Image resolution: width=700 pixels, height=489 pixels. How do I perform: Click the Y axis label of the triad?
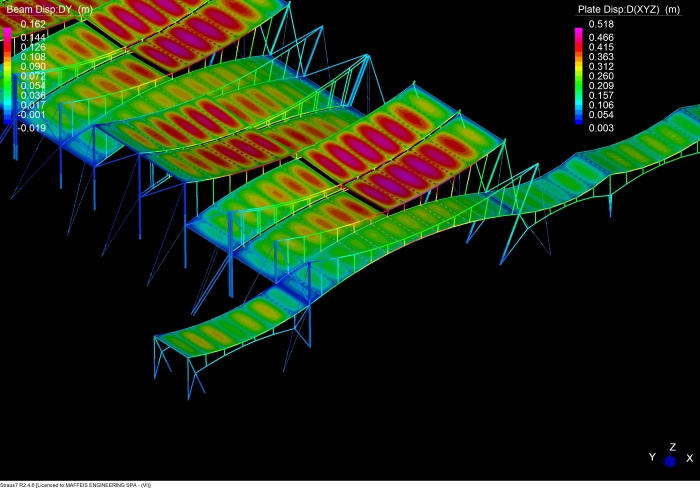(651, 457)
